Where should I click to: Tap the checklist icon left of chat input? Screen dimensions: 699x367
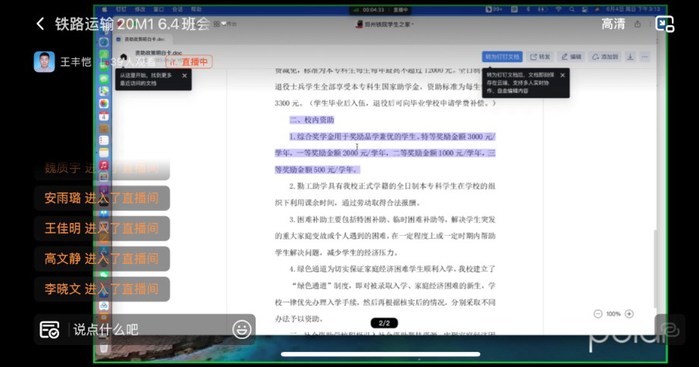(x=49, y=330)
